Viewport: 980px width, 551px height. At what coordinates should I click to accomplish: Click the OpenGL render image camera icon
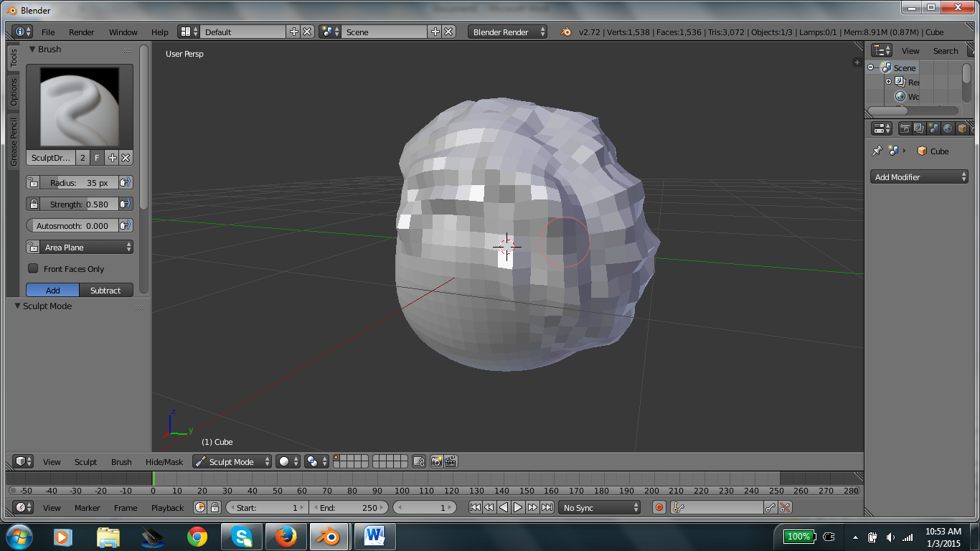click(436, 461)
